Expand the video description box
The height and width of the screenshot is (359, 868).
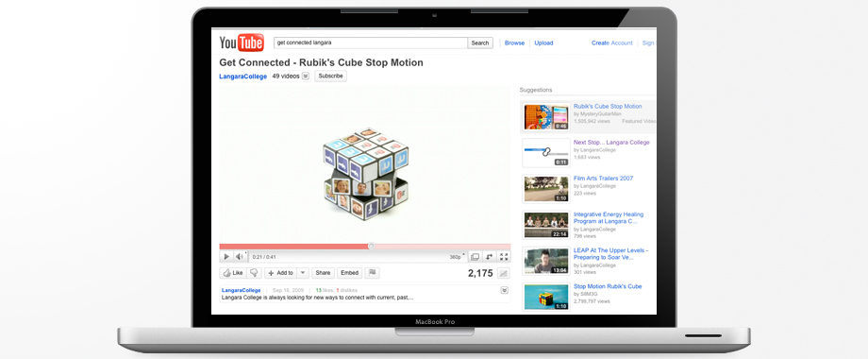(504, 290)
